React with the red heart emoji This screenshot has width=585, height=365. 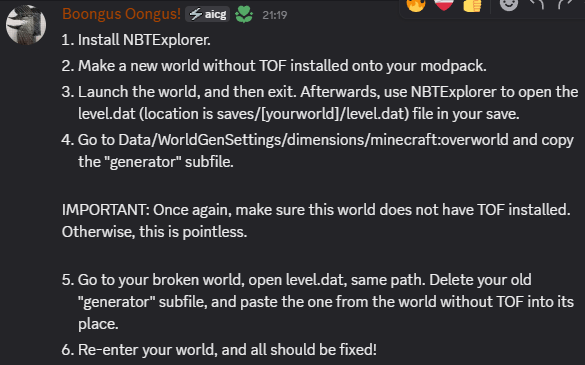click(x=444, y=4)
